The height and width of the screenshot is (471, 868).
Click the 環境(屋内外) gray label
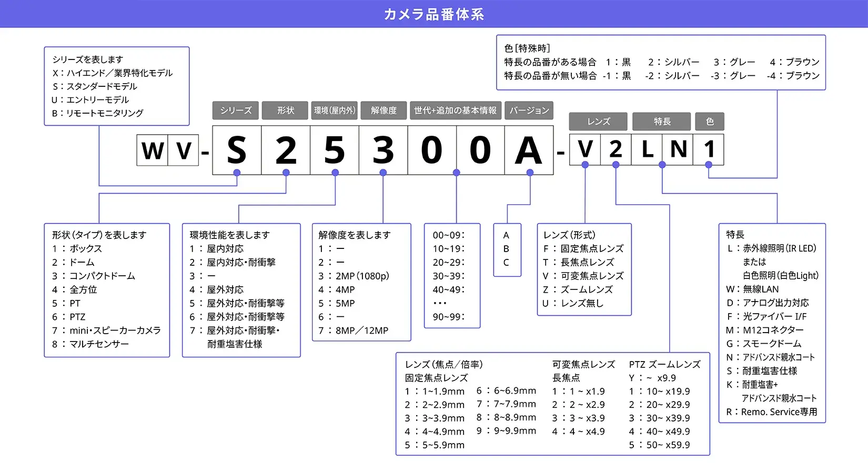coord(335,111)
